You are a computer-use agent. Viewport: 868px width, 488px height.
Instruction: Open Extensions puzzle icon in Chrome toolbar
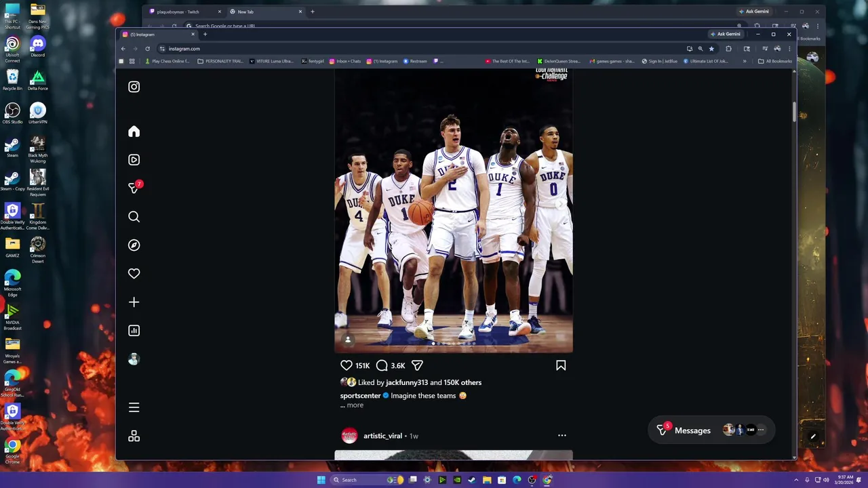point(728,49)
